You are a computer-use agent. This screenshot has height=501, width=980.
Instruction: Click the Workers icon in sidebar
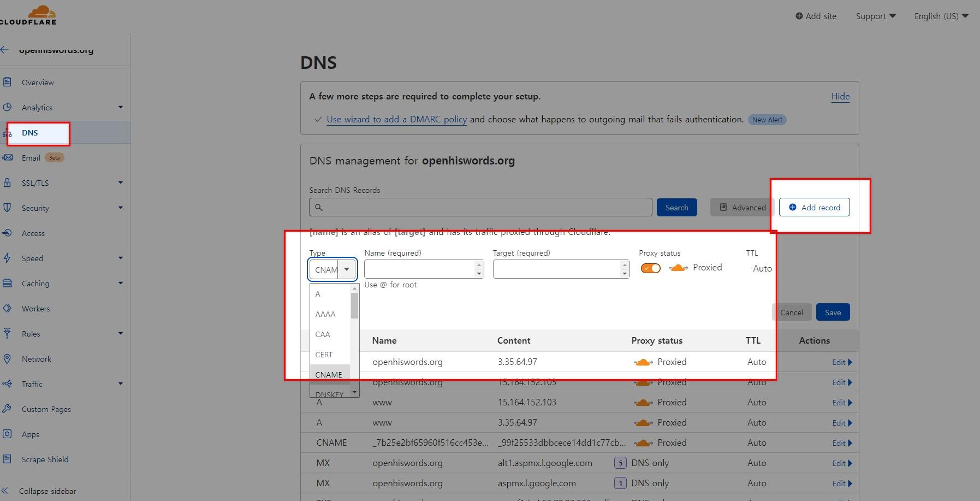click(x=7, y=309)
